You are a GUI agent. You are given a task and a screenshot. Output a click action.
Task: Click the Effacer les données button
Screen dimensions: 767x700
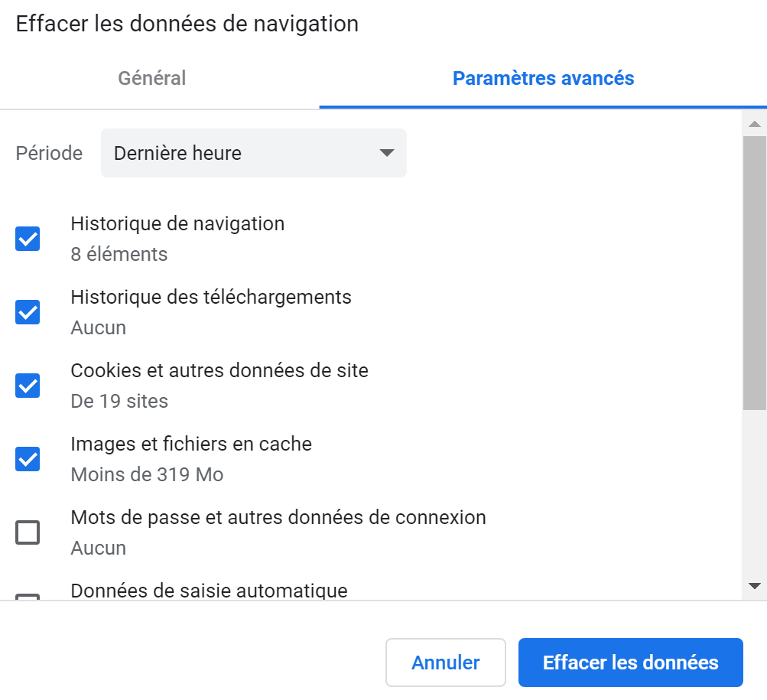pos(631,663)
